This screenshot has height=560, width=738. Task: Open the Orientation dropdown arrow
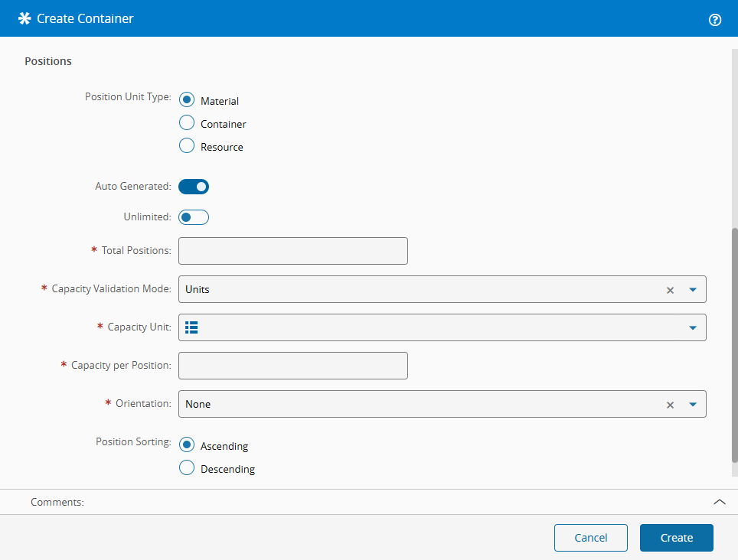pyautogui.click(x=692, y=405)
